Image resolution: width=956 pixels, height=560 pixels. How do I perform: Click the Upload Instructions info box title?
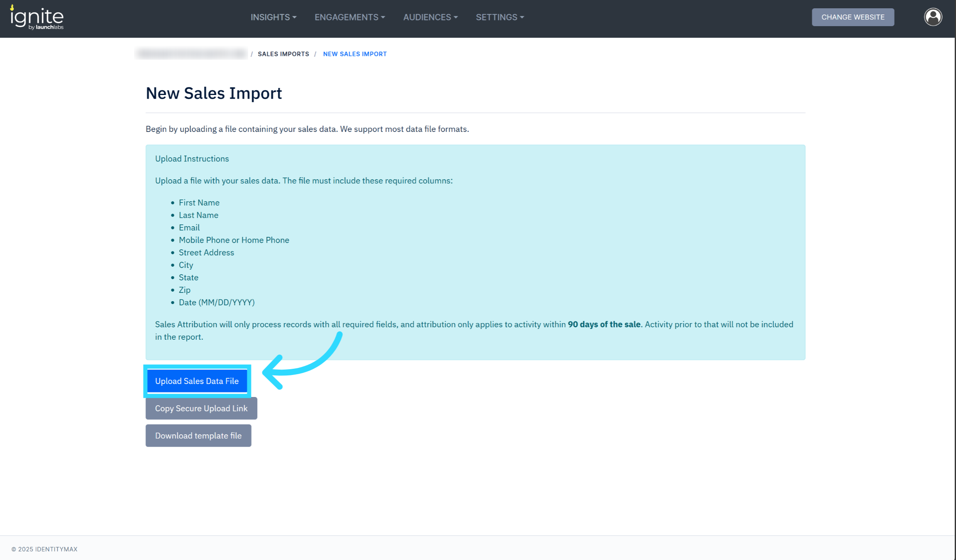tap(192, 159)
